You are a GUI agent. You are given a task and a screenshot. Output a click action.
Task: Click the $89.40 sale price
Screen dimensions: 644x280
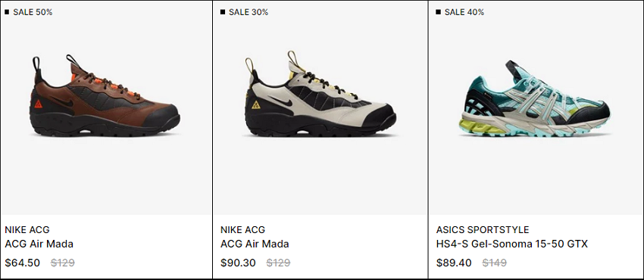click(454, 263)
